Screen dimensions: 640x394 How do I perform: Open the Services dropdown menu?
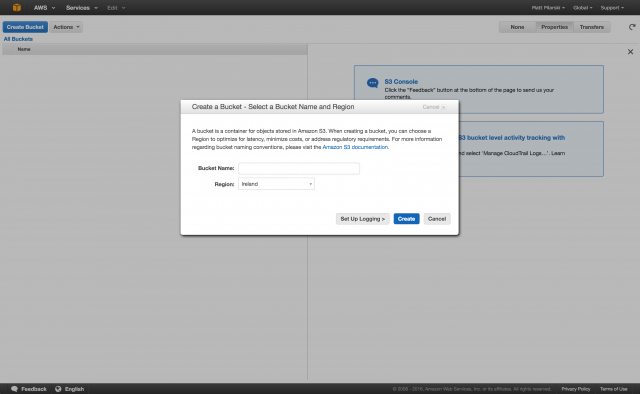pyautogui.click(x=82, y=8)
